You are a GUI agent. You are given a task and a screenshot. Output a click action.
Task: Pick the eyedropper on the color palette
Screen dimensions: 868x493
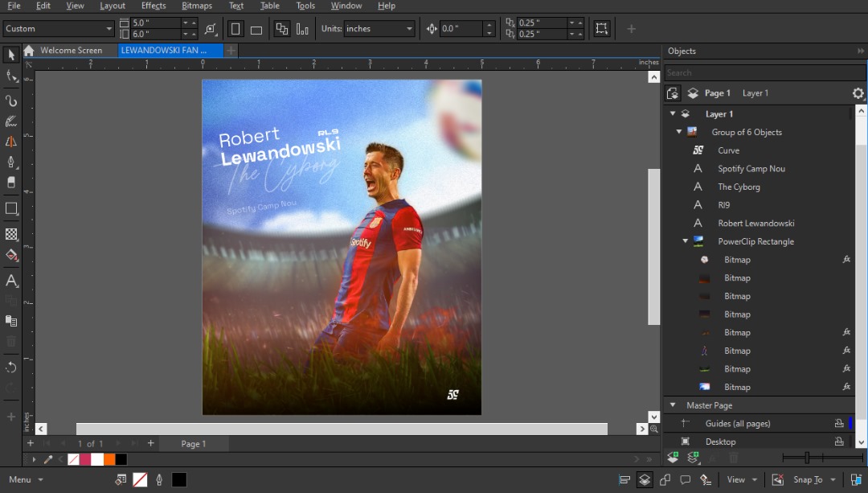pos(48,459)
